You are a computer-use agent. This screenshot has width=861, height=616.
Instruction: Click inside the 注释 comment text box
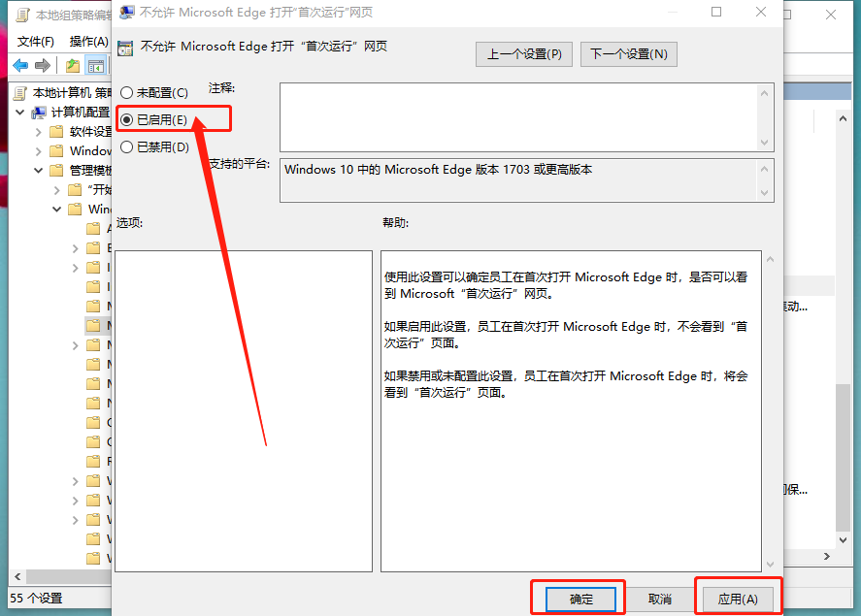click(518, 117)
